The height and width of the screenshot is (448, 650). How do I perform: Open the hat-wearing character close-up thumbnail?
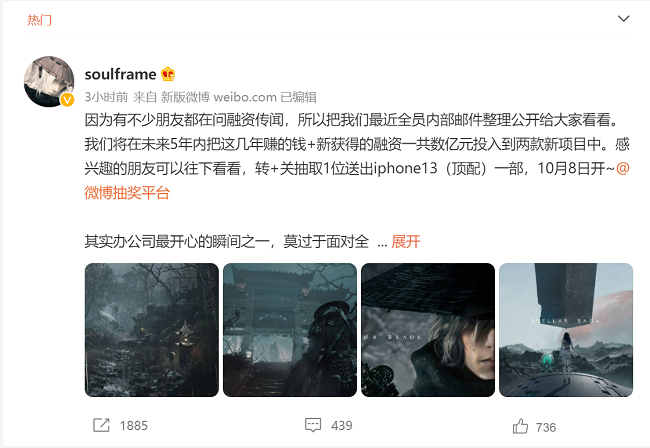[x=428, y=330]
